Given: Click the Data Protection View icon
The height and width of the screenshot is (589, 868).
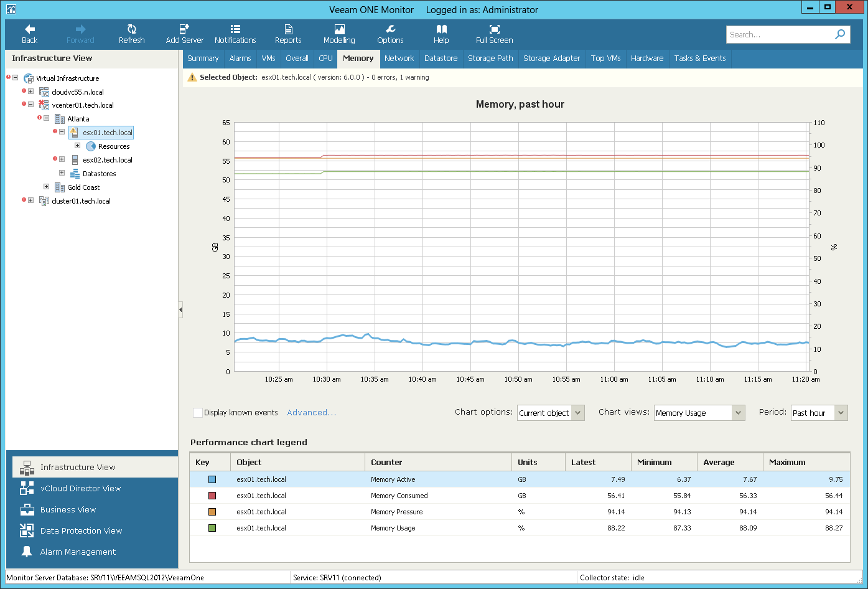Looking at the screenshot, I should [x=27, y=531].
